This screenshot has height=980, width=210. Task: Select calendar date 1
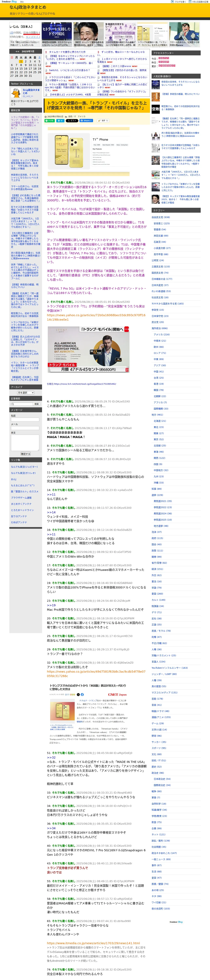click(x=21, y=61)
